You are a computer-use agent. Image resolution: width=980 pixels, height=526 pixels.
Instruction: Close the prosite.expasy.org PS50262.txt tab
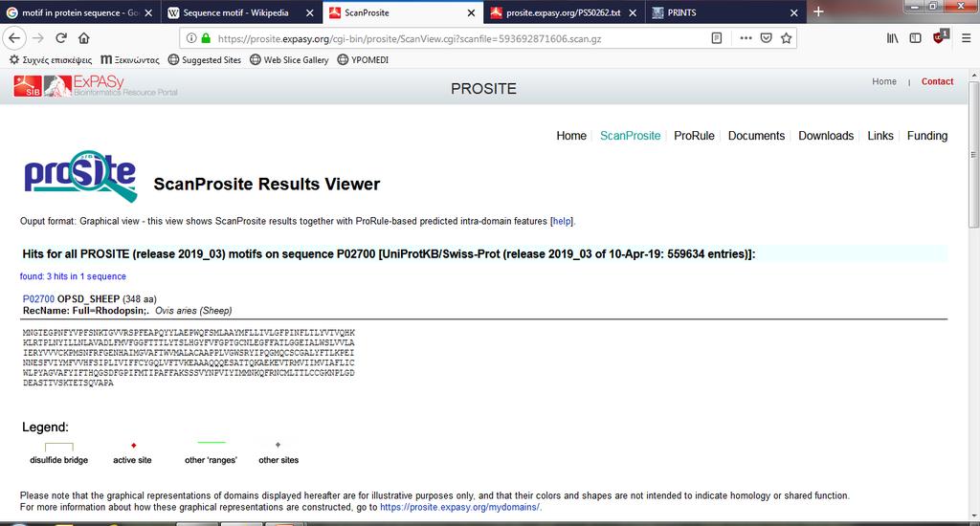click(633, 12)
